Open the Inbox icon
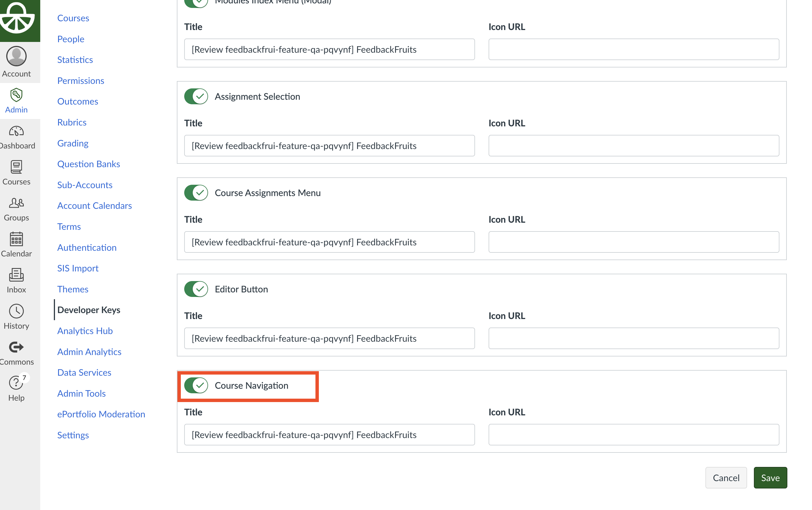The width and height of the screenshot is (812, 510). point(16,275)
